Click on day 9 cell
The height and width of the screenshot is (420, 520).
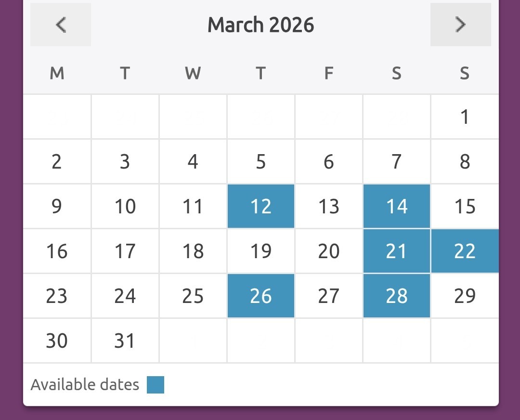(57, 206)
